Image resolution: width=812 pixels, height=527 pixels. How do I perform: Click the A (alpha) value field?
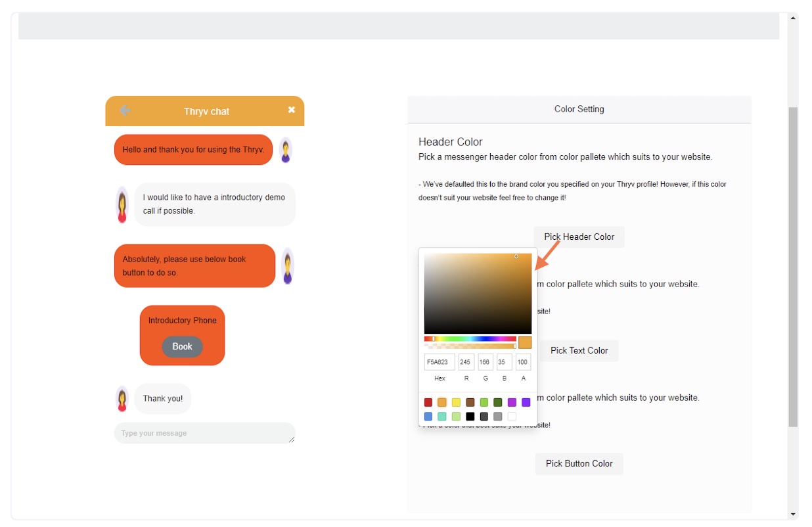[523, 362]
